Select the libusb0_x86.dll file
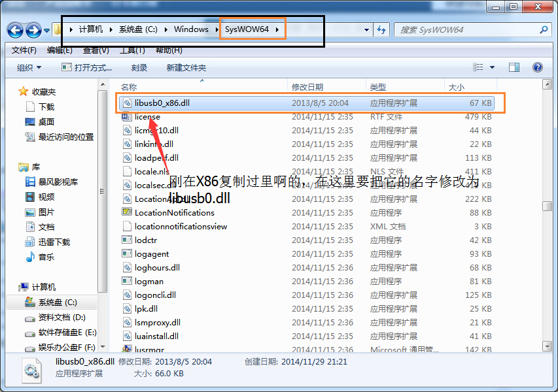This screenshot has height=392, width=558. [x=162, y=103]
